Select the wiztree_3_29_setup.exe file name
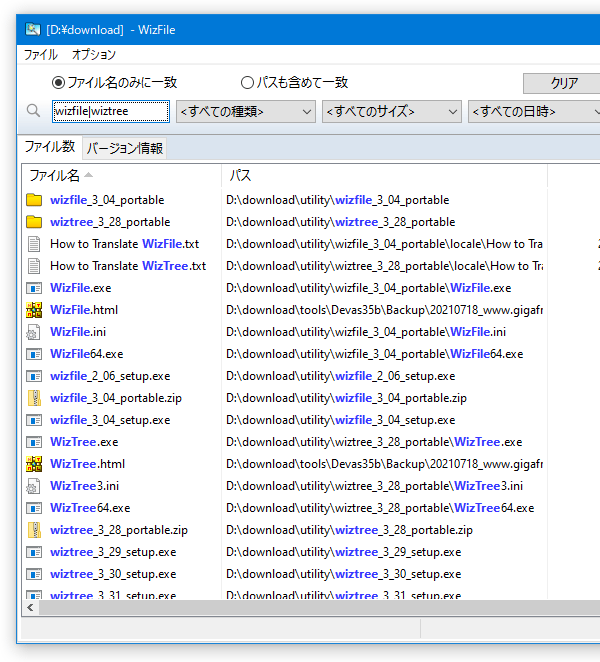This screenshot has height=662, width=600. (113, 552)
